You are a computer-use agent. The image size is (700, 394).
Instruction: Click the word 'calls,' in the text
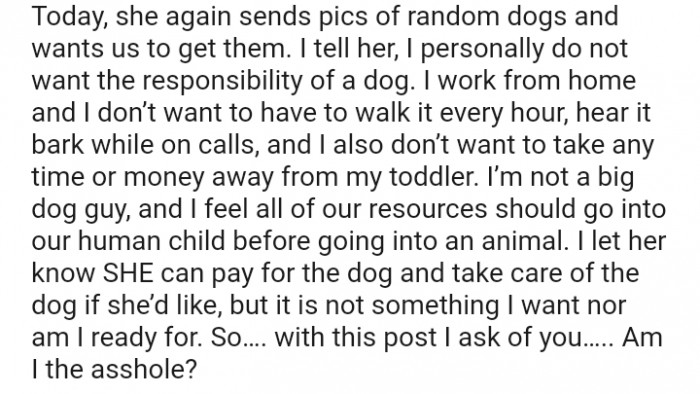point(228,145)
